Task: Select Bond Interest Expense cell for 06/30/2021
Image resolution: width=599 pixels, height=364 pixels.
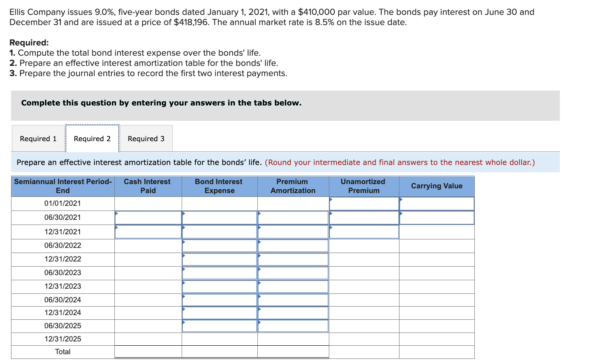Action: click(x=220, y=218)
